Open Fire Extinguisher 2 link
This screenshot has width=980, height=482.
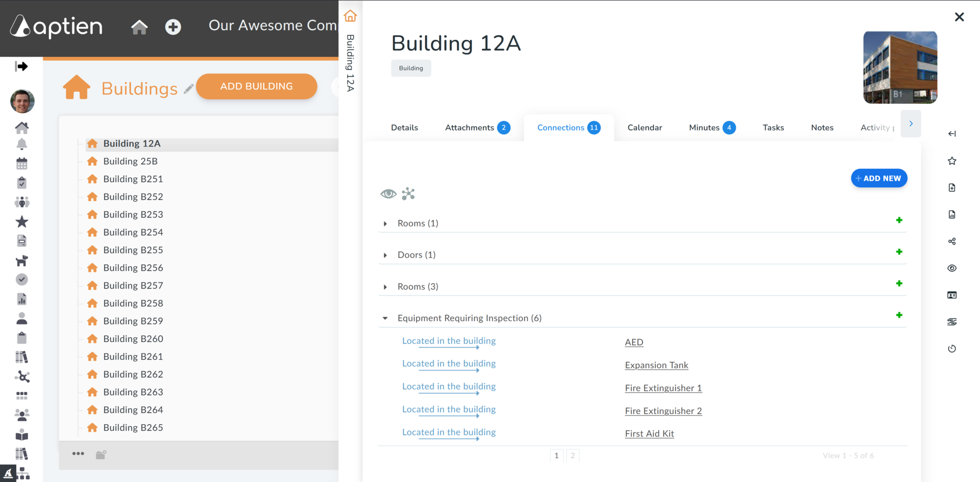point(663,411)
